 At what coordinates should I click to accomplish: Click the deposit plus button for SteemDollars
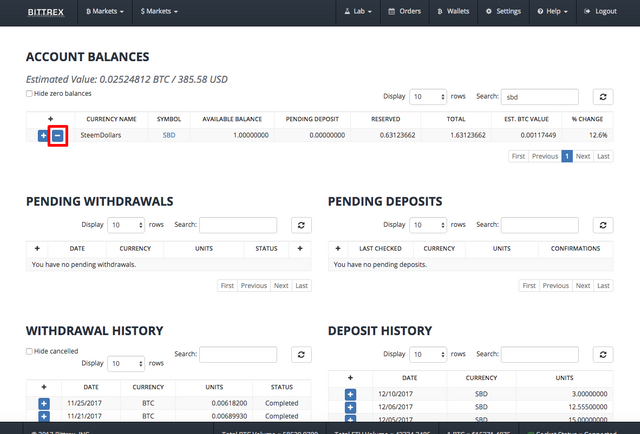tap(43, 136)
